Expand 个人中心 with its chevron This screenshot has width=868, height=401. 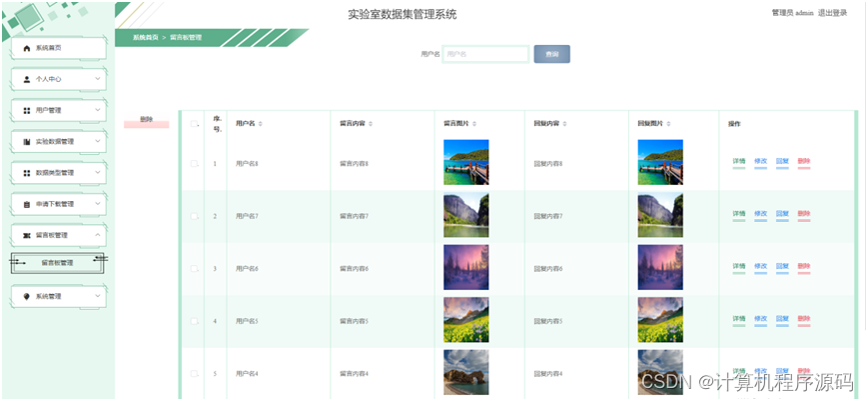click(x=98, y=79)
